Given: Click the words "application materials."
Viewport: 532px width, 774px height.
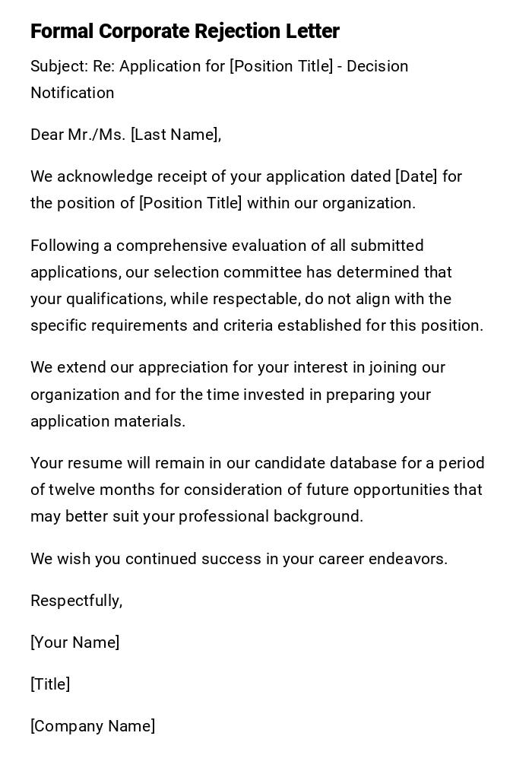Looking at the screenshot, I should 108,421.
